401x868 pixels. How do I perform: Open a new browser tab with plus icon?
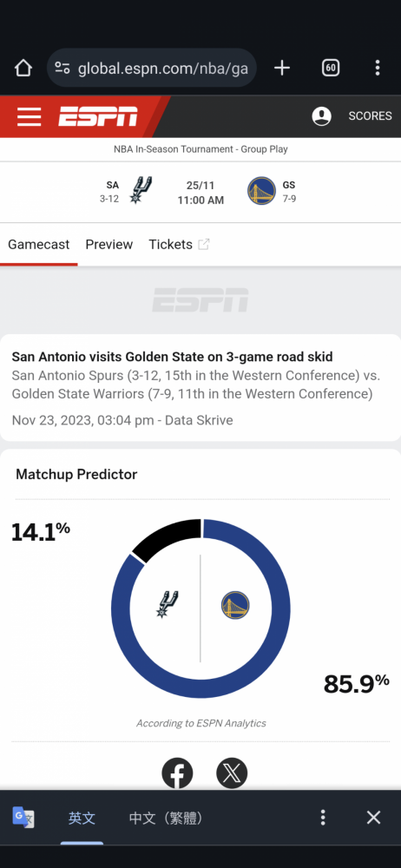pyautogui.click(x=282, y=68)
